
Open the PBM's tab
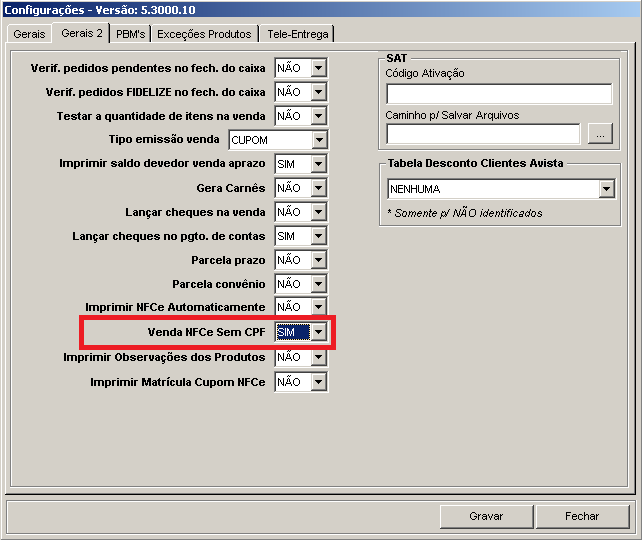(130, 34)
